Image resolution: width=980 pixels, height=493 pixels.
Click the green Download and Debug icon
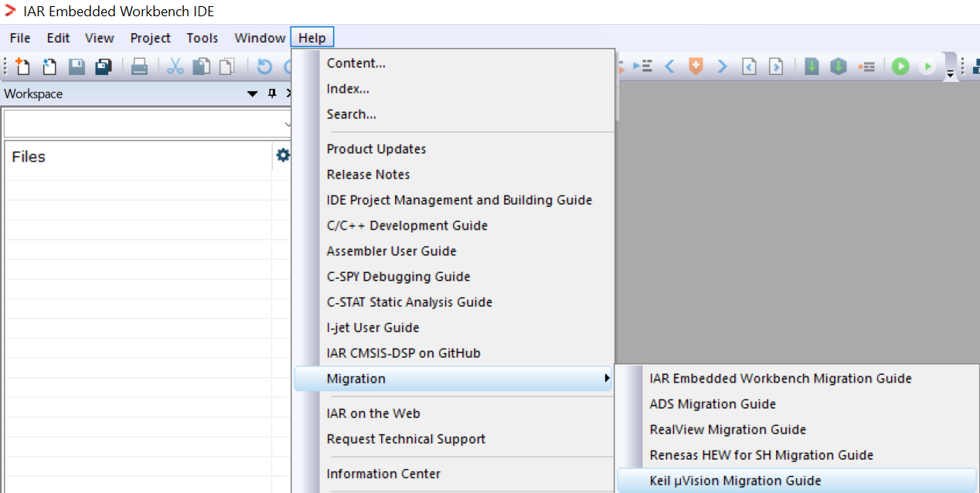(x=900, y=67)
